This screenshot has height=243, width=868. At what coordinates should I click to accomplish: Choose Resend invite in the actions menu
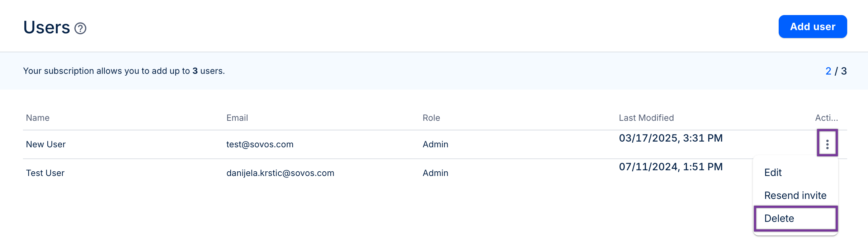pyautogui.click(x=795, y=195)
